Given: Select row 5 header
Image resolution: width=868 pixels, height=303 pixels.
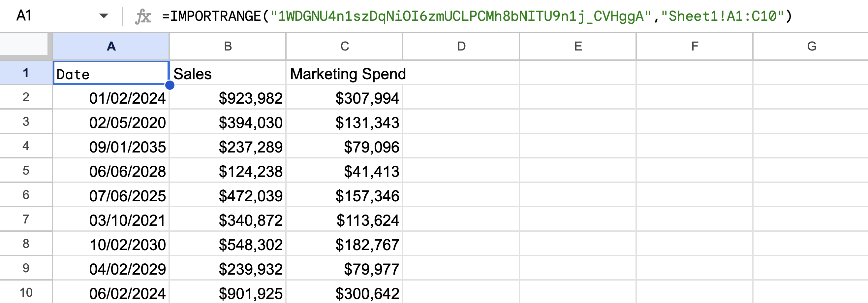Looking at the screenshot, I should point(26,171).
